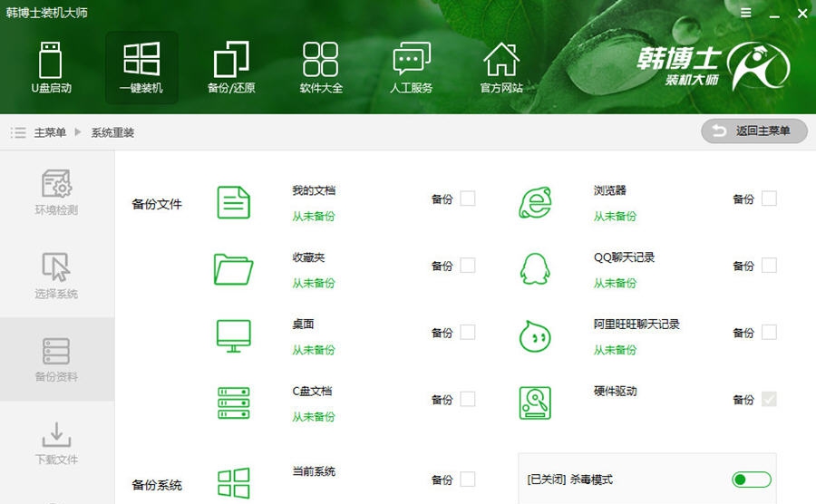This screenshot has width=816, height=504.
Task: Open the 备份/还原 backup restore tab
Action: coord(231,68)
